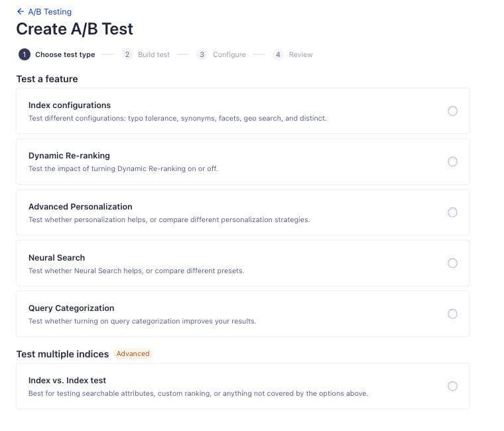Click the Create A/B Test page title
This screenshot has width=504, height=431.
click(74, 29)
